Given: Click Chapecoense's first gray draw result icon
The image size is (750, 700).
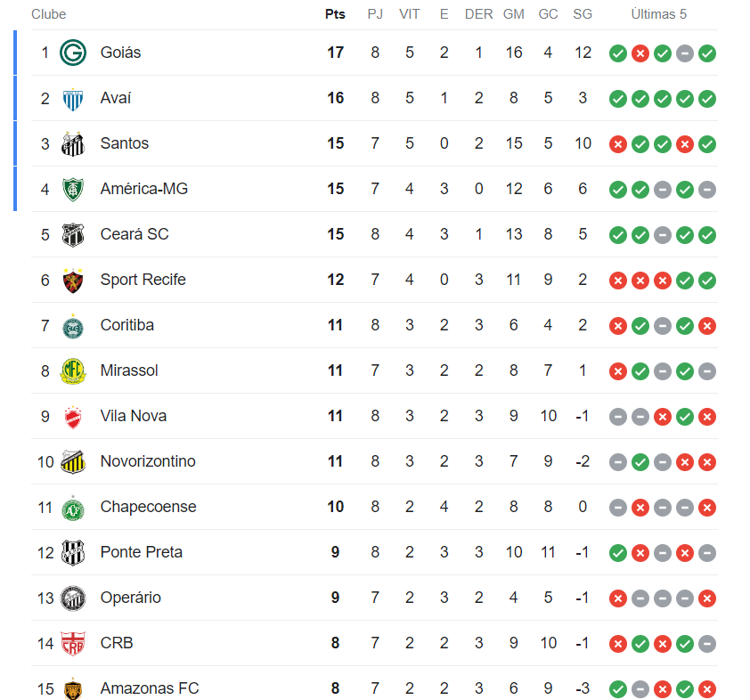Looking at the screenshot, I should click(x=617, y=508).
